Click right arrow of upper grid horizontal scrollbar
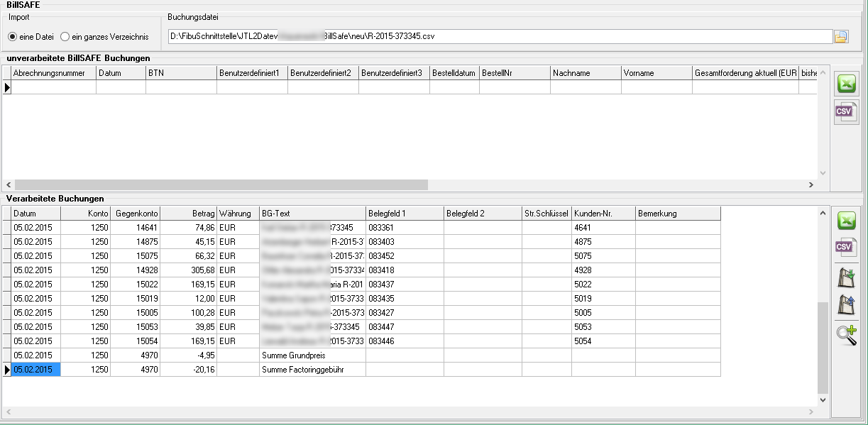 tap(811, 184)
